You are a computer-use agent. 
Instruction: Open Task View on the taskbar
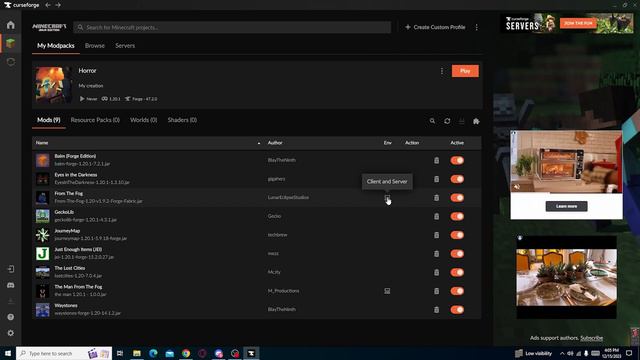[x=120, y=353]
